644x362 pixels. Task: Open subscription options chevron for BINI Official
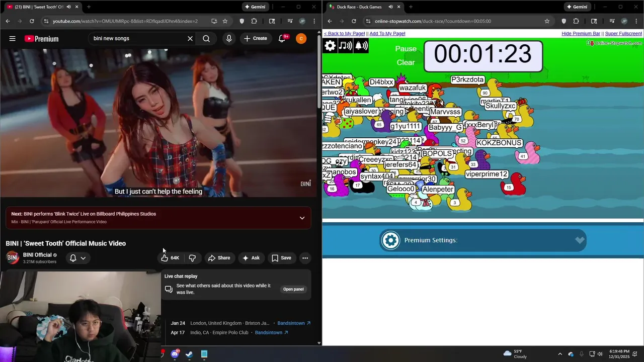click(x=83, y=258)
